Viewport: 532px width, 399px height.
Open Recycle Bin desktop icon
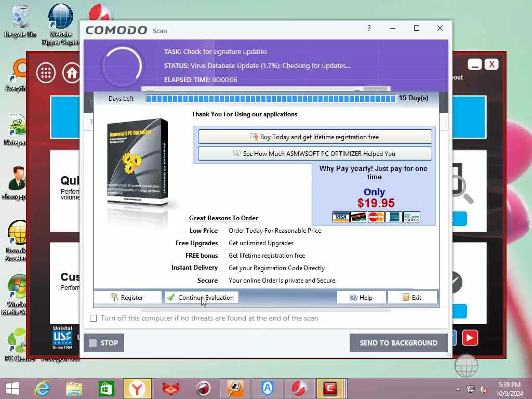tap(20, 20)
